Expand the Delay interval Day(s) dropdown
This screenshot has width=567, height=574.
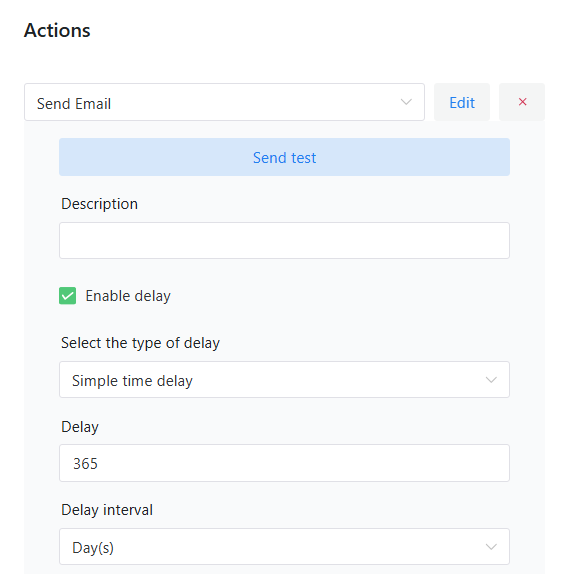pyautogui.click(x=284, y=547)
